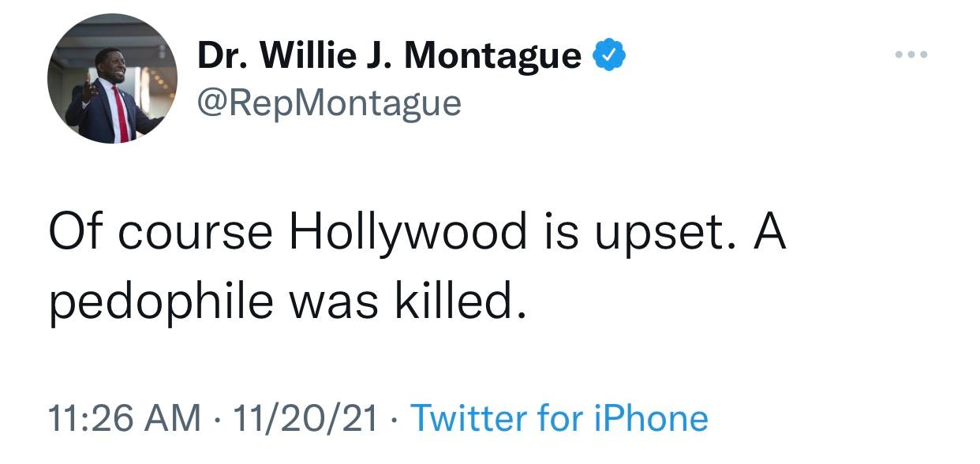
Task: Click the display name Dr. Willie J. Montague
Action: [389, 55]
